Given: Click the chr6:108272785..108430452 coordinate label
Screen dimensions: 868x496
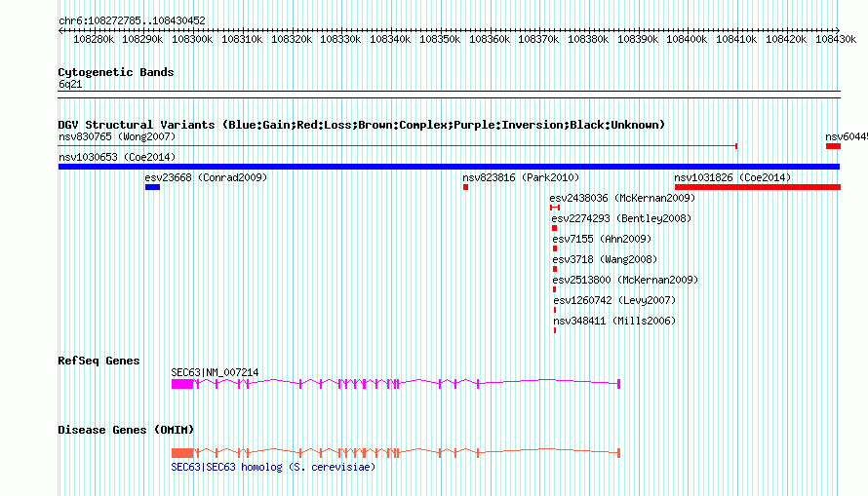Looking at the screenshot, I should pyautogui.click(x=132, y=20).
